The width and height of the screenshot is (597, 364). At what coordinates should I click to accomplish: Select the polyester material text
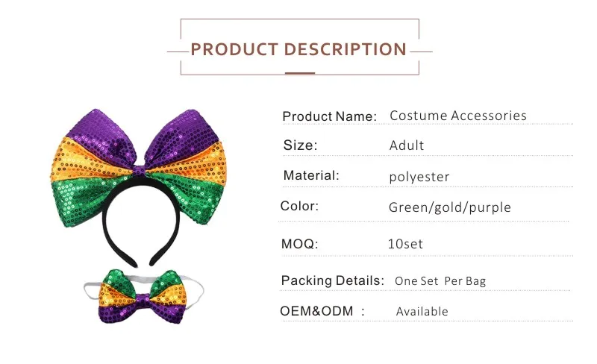(x=419, y=177)
